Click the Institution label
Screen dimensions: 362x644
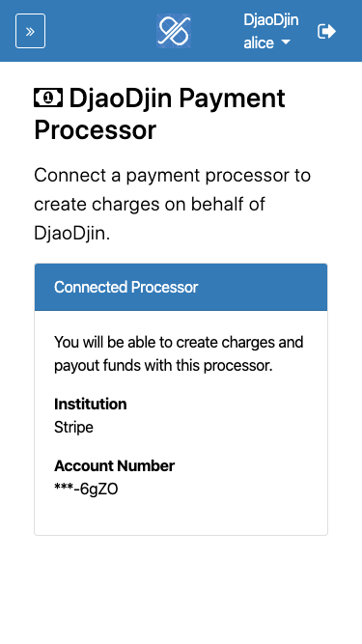click(x=91, y=405)
